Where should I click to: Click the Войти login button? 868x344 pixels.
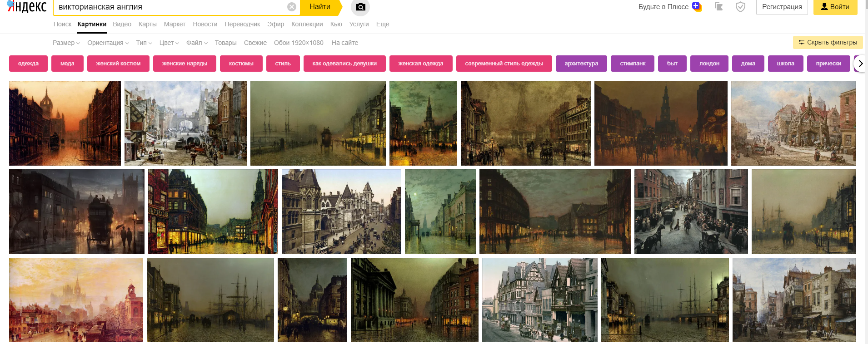click(x=835, y=7)
